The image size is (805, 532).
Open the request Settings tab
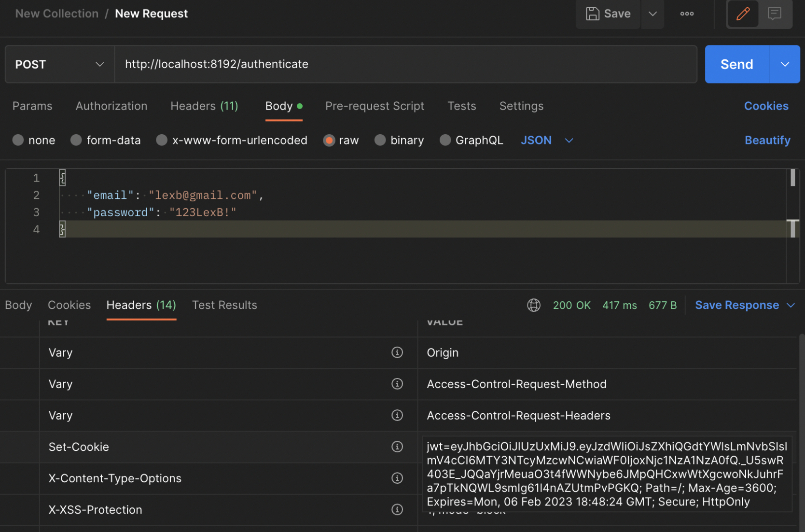[x=521, y=106]
